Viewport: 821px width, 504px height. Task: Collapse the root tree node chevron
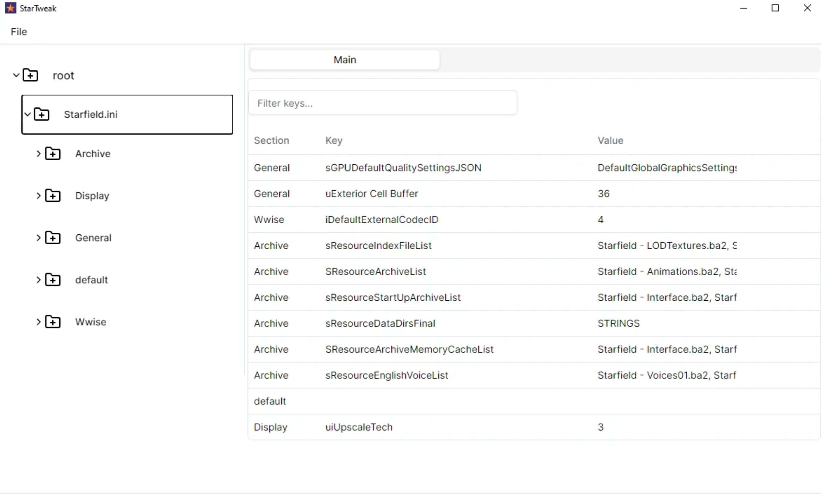pos(16,75)
